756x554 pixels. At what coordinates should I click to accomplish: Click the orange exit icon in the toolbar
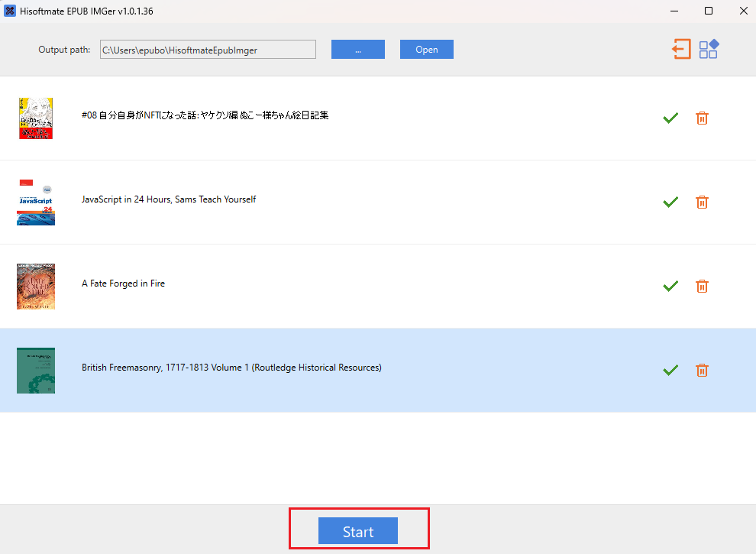tap(681, 49)
